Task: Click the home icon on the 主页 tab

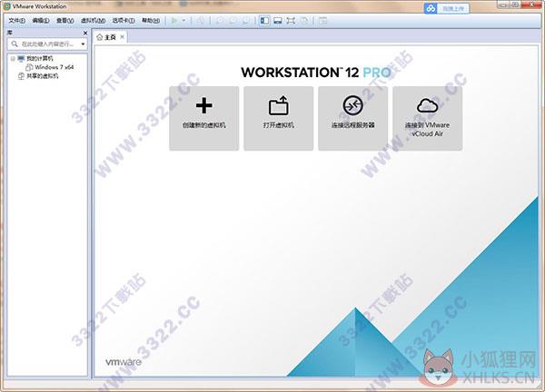Action: click(100, 37)
